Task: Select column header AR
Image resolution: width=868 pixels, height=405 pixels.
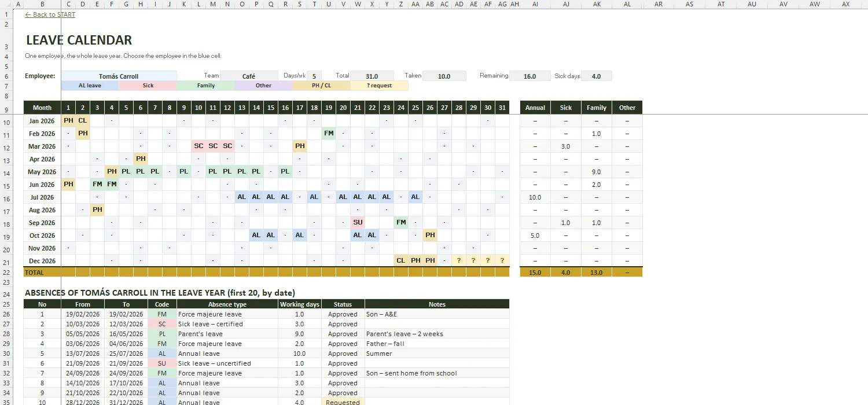Action: [659, 4]
